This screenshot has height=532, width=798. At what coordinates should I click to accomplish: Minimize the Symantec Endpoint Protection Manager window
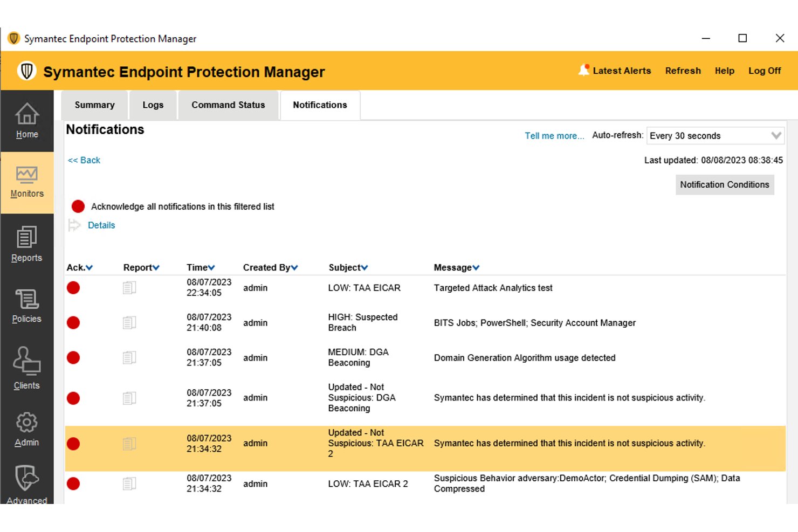(706, 38)
